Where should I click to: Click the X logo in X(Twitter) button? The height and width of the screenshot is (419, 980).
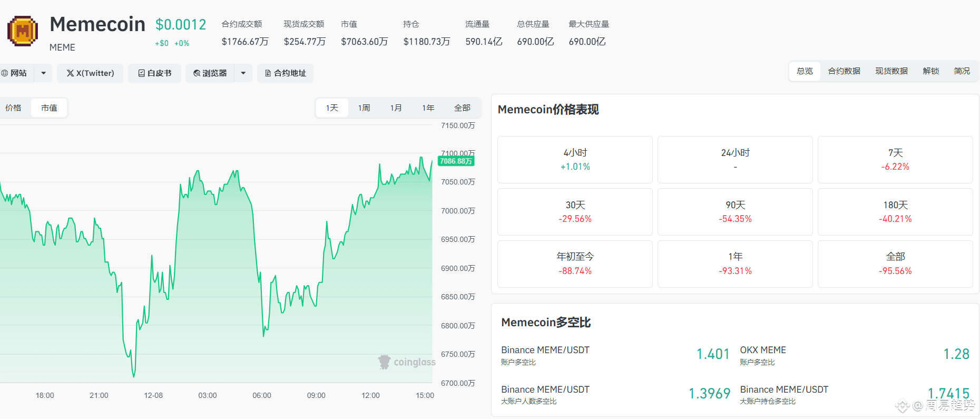pos(70,73)
